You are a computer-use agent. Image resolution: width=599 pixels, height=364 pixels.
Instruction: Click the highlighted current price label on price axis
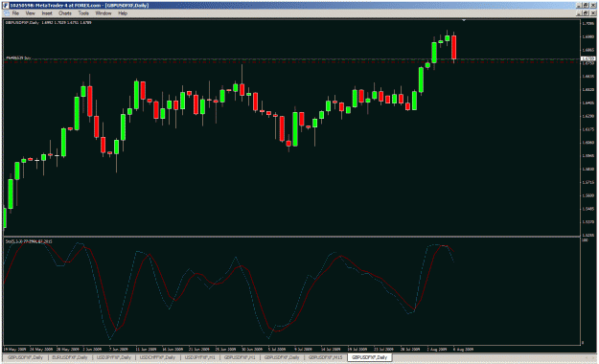tap(587, 58)
